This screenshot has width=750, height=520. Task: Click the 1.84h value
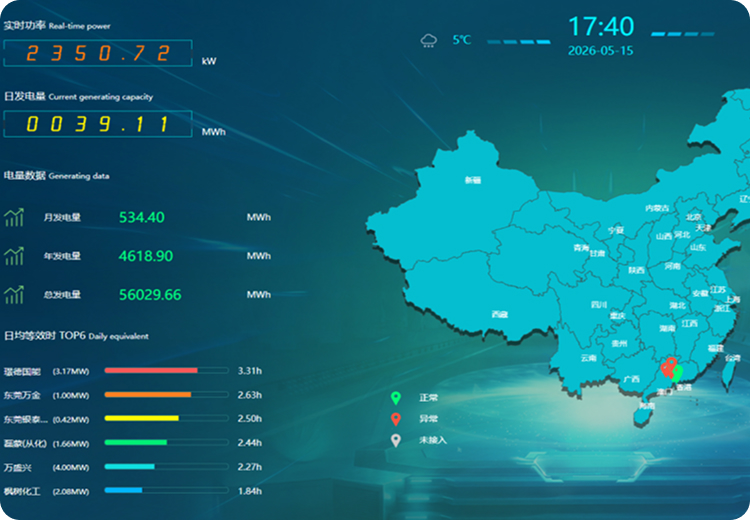click(x=250, y=491)
